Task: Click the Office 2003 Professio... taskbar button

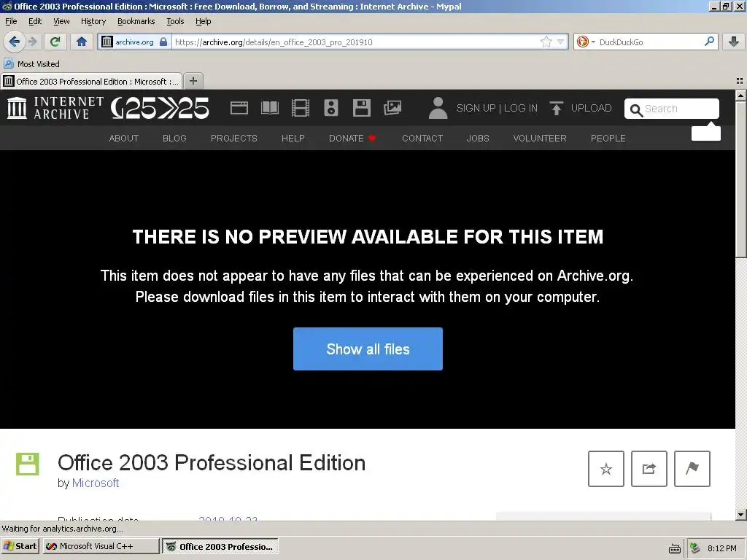Action: click(220, 546)
